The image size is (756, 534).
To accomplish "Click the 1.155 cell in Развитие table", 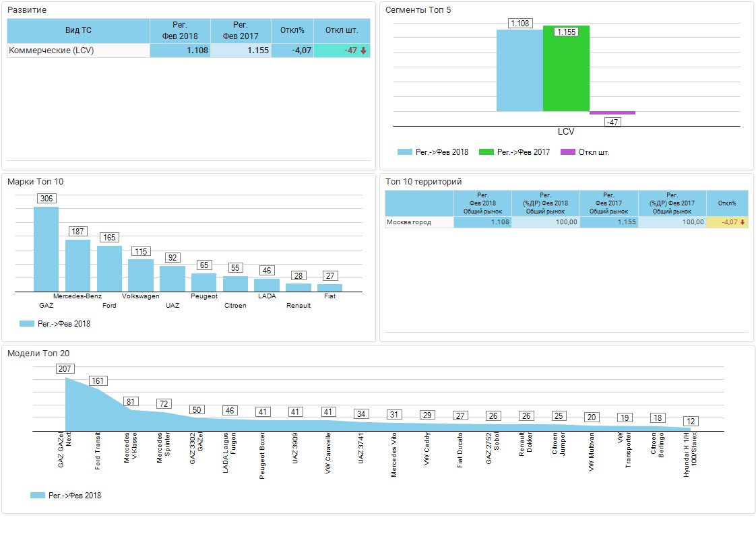I will click(241, 51).
